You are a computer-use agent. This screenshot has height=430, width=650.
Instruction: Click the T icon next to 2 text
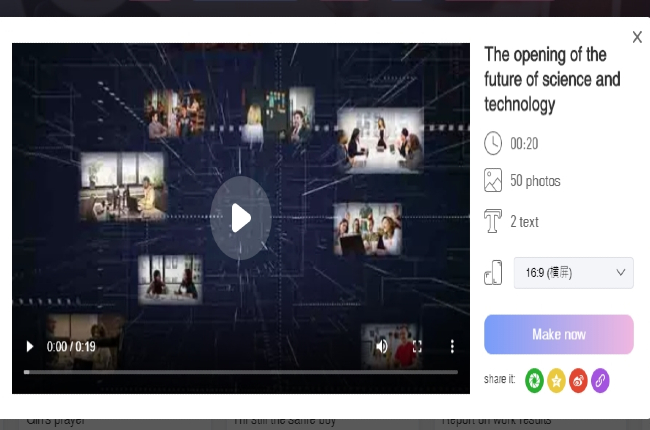[x=493, y=221]
